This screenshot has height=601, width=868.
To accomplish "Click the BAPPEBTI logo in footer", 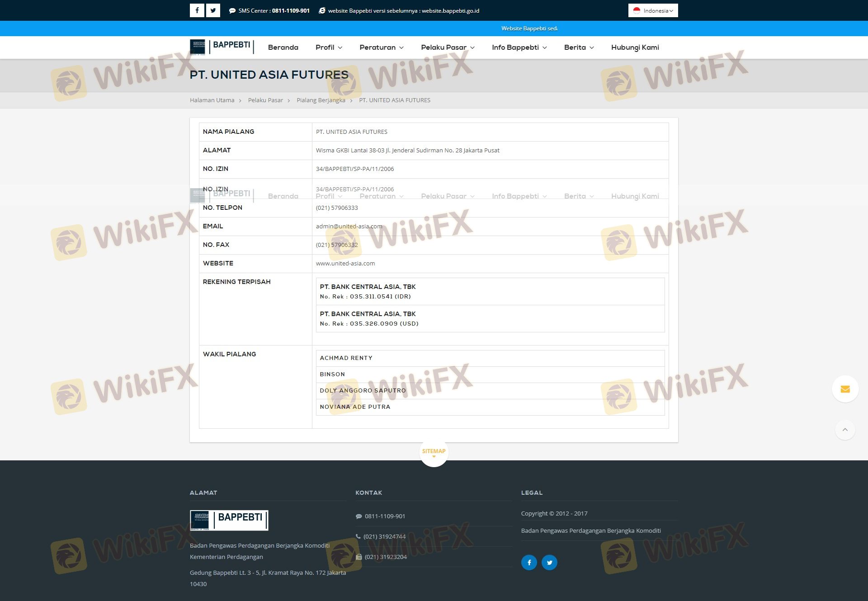I will click(x=229, y=520).
